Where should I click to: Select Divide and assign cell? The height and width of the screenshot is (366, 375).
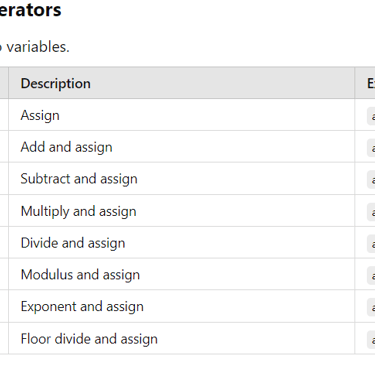(73, 243)
